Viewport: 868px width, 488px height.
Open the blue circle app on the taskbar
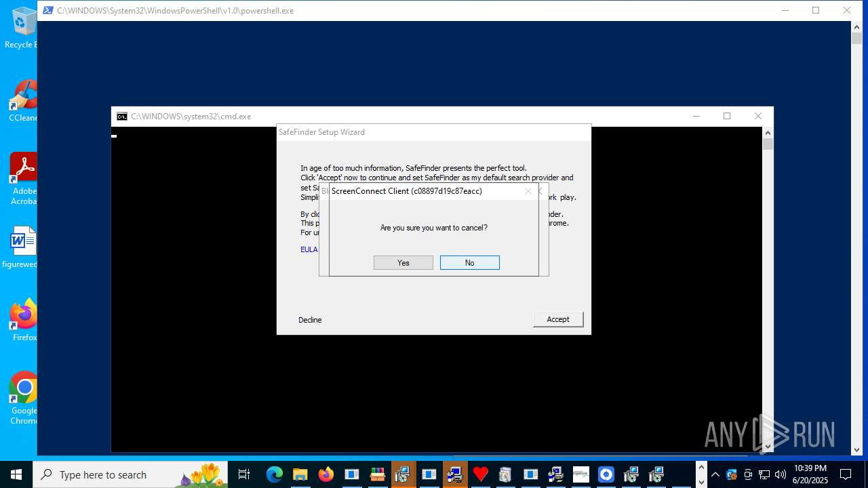pyautogui.click(x=606, y=474)
